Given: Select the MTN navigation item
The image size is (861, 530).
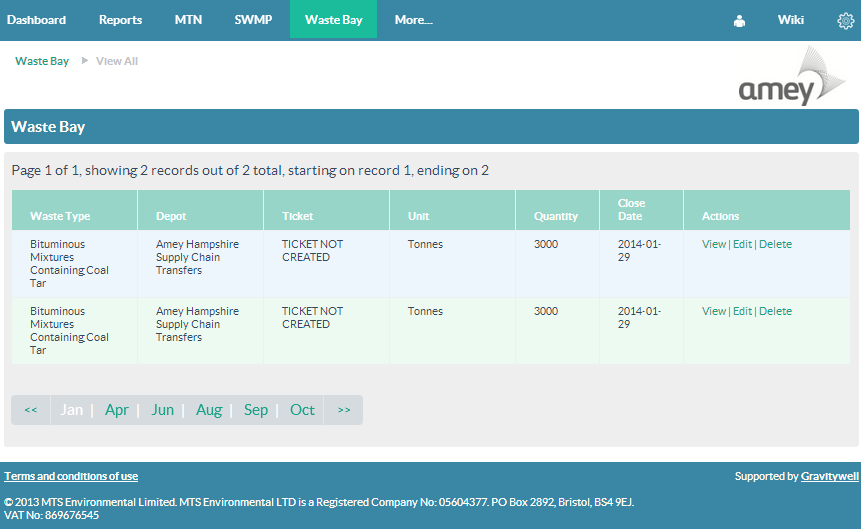Looking at the screenshot, I should [x=188, y=20].
